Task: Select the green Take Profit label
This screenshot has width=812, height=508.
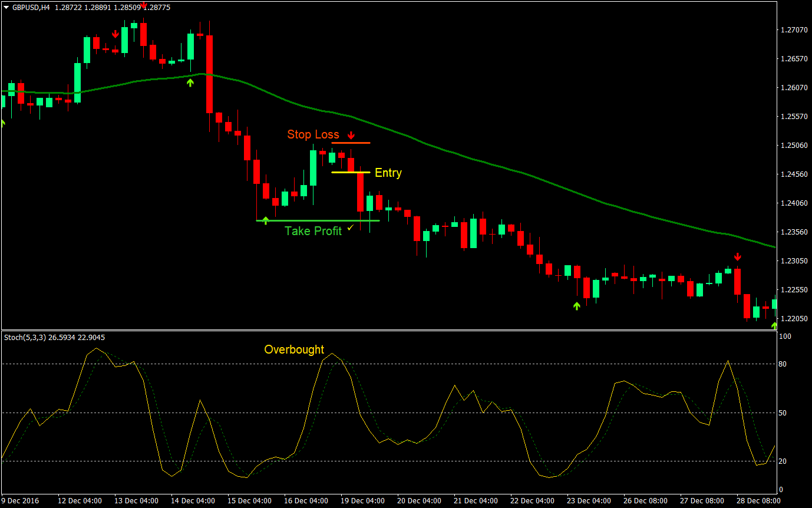Action: coord(313,231)
